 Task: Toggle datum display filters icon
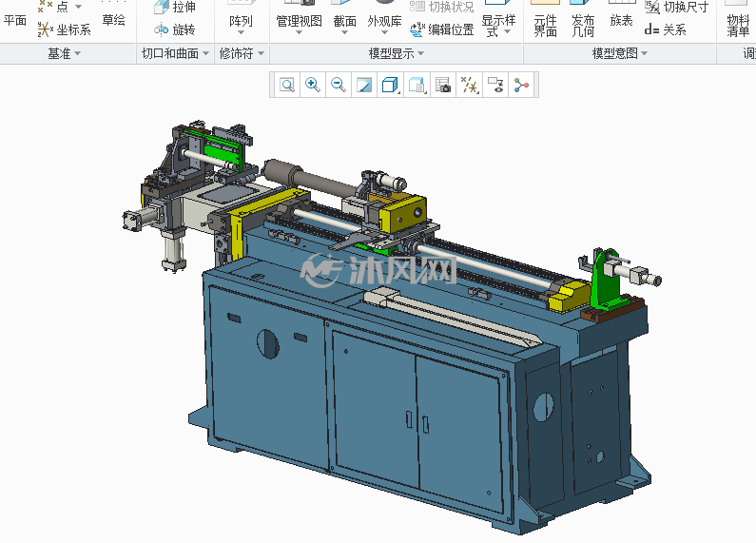click(469, 86)
